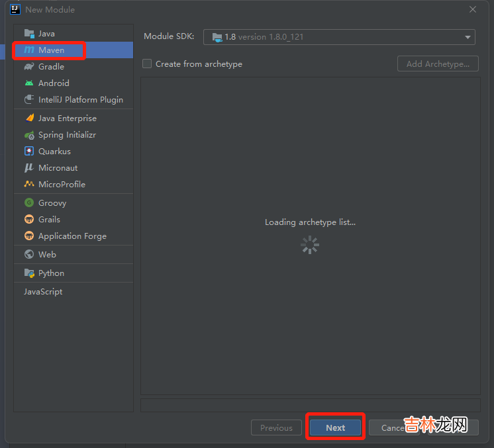Image resolution: width=494 pixels, height=448 pixels.
Task: Select the Python icon
Action: click(x=29, y=273)
